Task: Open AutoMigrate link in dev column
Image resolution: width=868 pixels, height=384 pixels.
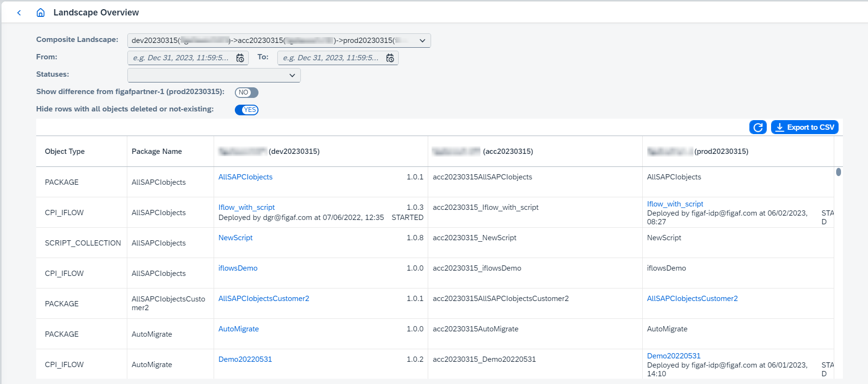Action: point(239,329)
